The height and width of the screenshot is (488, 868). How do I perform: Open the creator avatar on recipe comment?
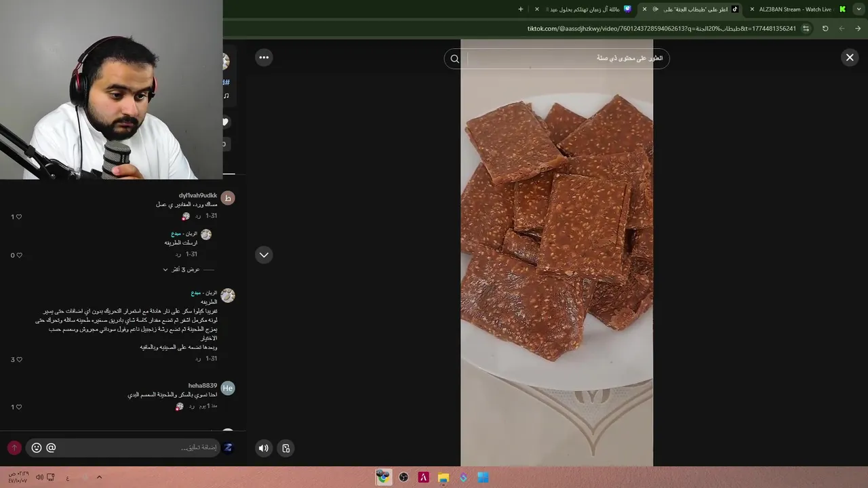(228, 296)
